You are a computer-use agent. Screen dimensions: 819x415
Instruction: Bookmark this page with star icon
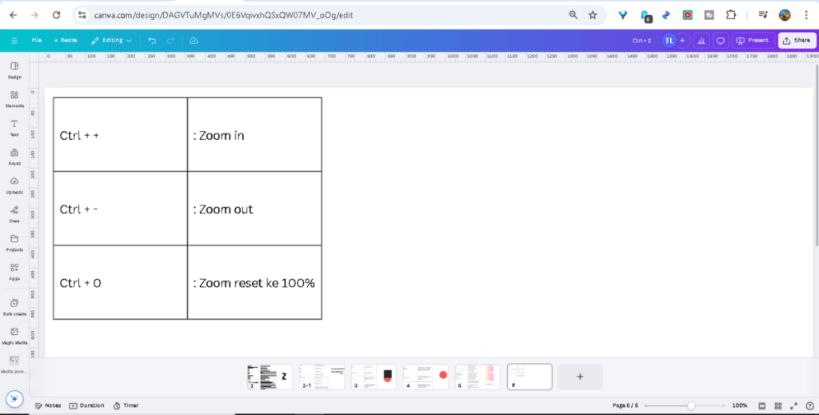click(592, 15)
